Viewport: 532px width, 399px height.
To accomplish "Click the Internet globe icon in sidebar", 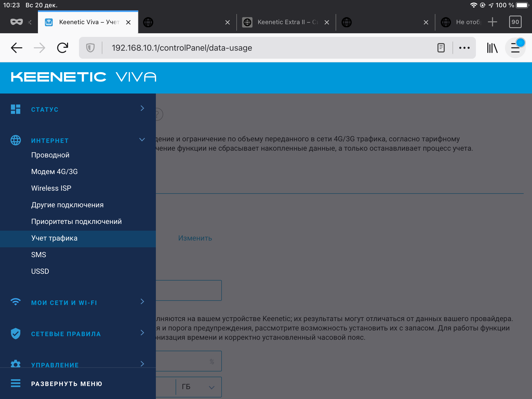I will pyautogui.click(x=16, y=140).
